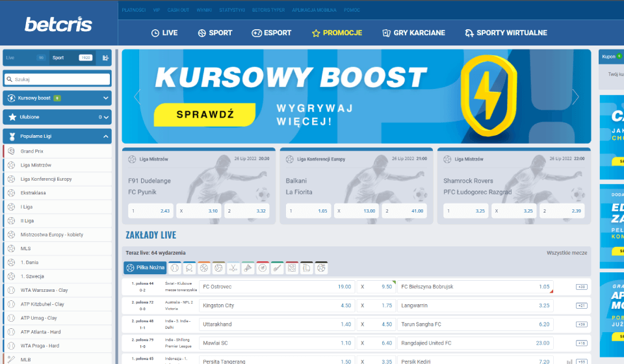
Task: Select the baseball icon in sport filters
Action: (x=175, y=268)
